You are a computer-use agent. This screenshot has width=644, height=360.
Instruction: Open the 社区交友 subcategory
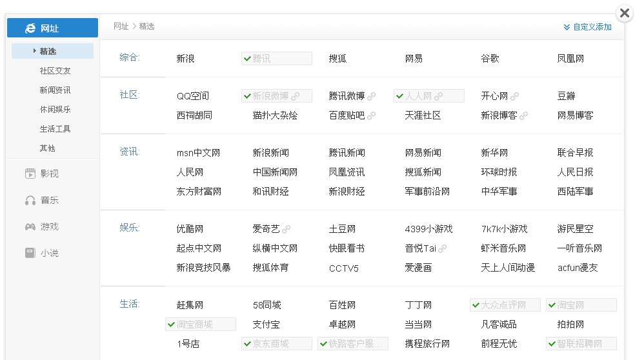55,71
